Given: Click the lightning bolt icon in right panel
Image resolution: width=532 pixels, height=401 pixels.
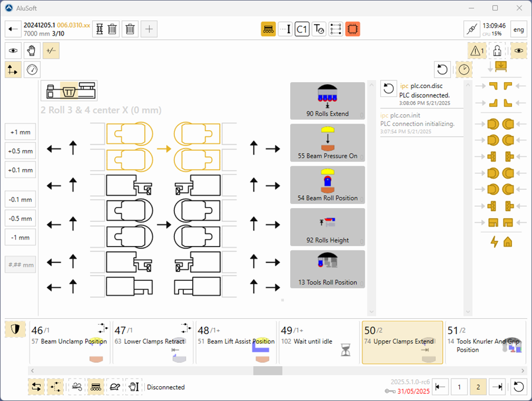Looking at the screenshot, I should click(494, 241).
